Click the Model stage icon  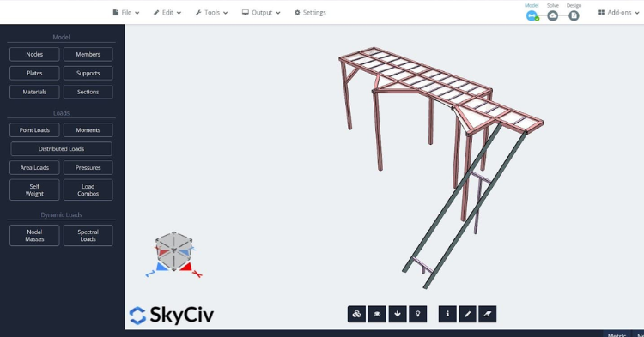(532, 16)
